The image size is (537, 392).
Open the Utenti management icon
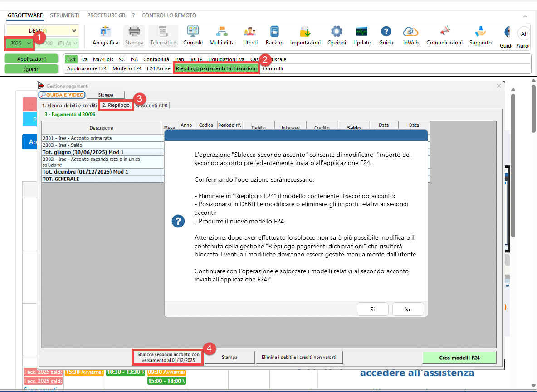pos(250,36)
